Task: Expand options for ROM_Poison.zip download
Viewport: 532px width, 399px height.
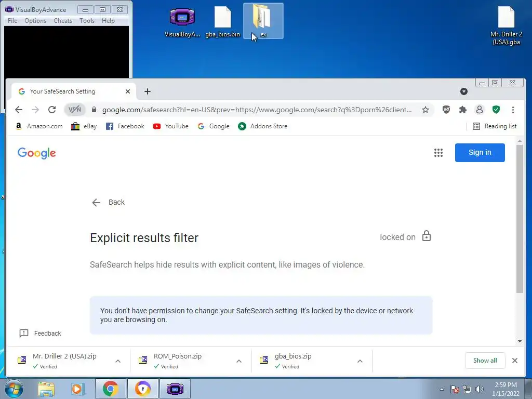Action: tap(239, 361)
